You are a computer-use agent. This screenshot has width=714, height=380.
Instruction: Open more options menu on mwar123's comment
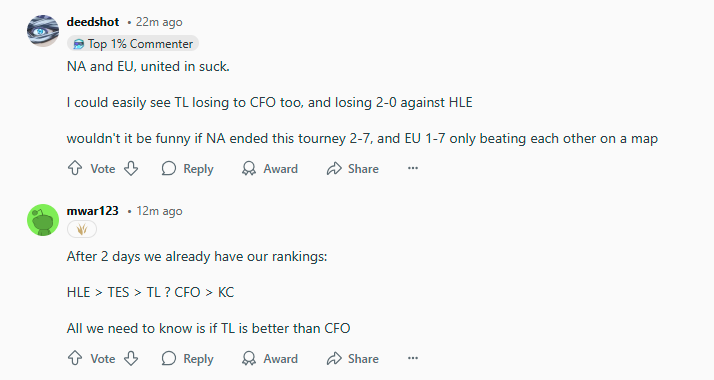(x=413, y=359)
